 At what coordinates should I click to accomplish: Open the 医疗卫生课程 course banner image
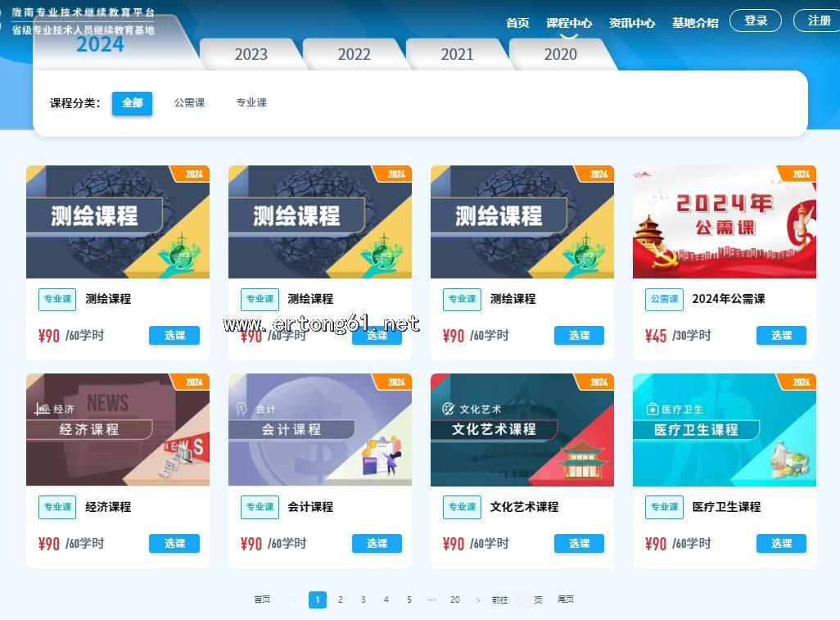[724, 430]
